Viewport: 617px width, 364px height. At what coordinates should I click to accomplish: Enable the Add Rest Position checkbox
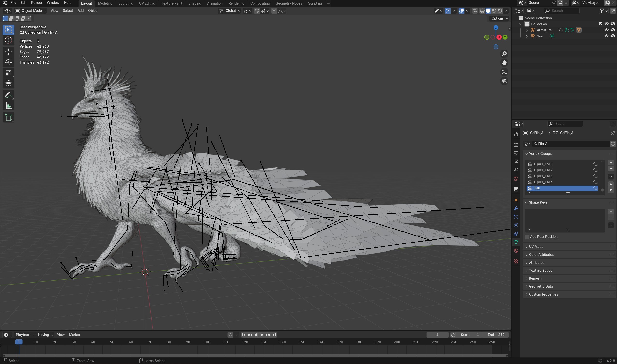(x=527, y=237)
